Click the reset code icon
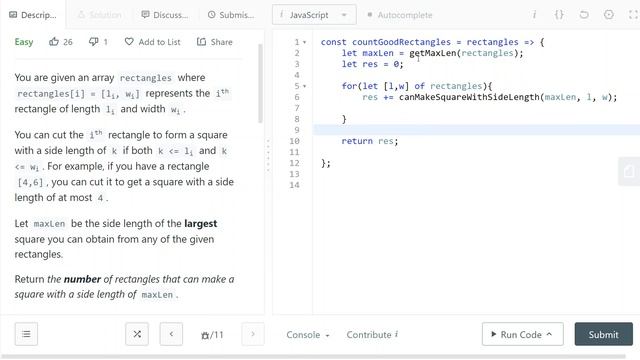 pyautogui.click(x=584, y=15)
